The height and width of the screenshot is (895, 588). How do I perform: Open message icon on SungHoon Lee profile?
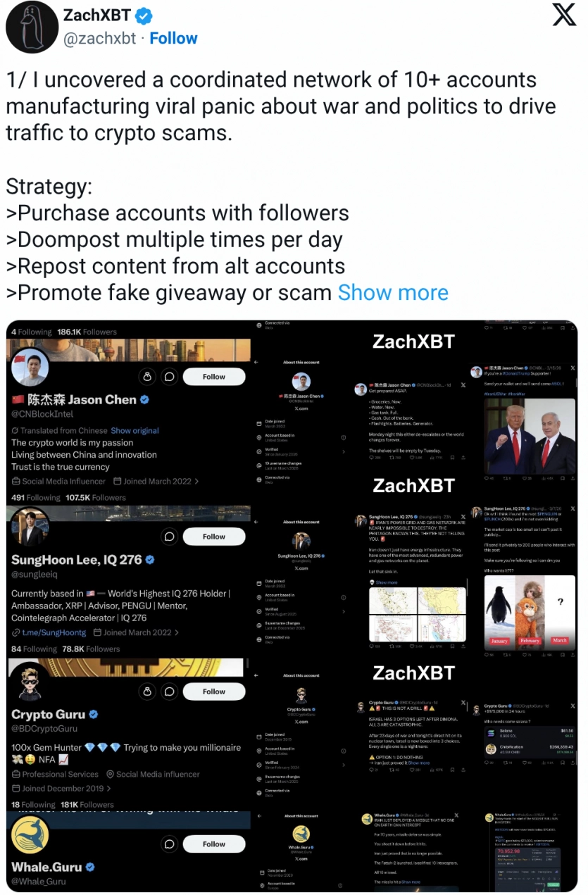[170, 537]
